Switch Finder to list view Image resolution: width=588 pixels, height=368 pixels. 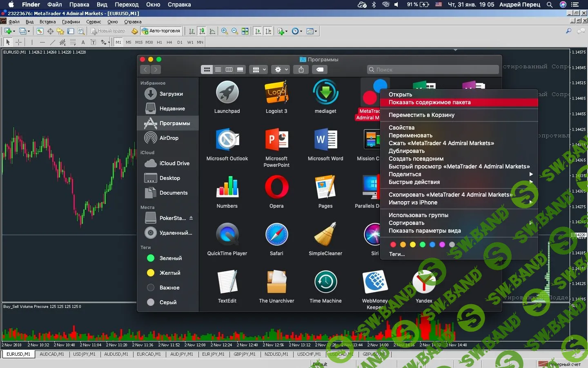tap(218, 70)
